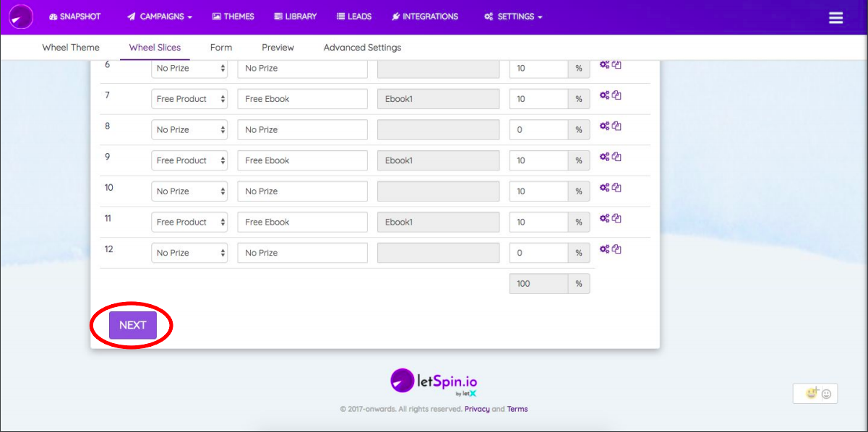Open prize type dropdown for slice 6
This screenshot has height=432, width=868.
tap(189, 69)
